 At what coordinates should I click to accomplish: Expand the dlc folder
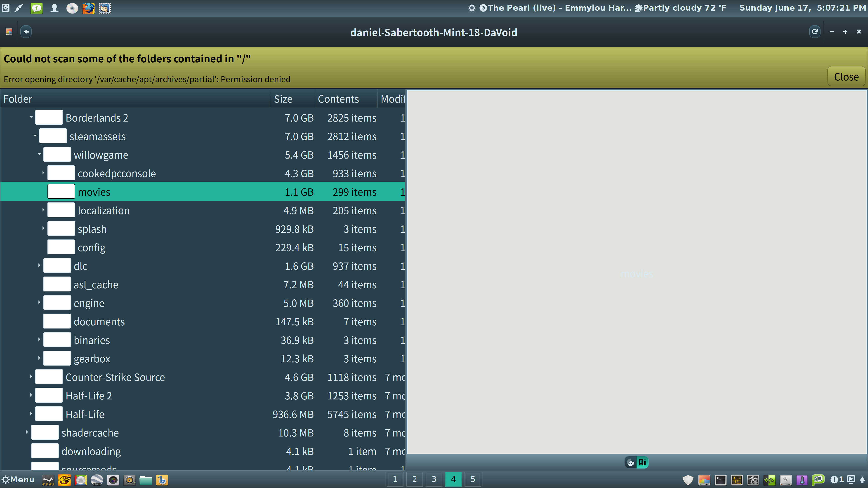[39, 266]
